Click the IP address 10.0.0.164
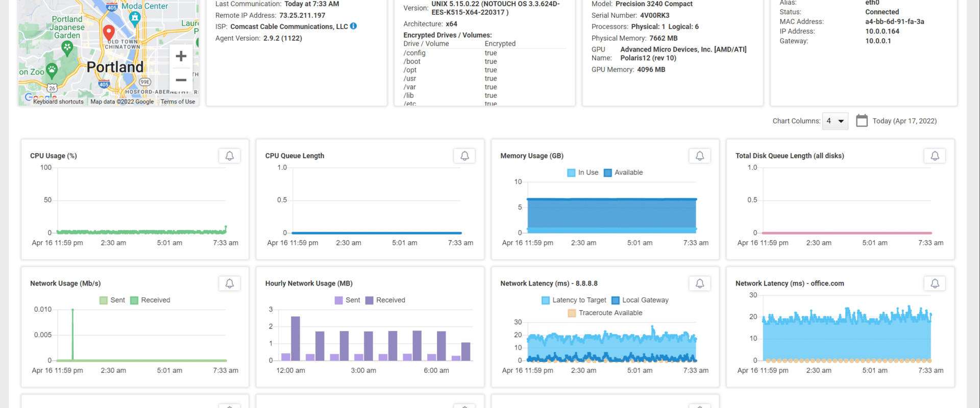This screenshot has width=980, height=408. [882, 31]
